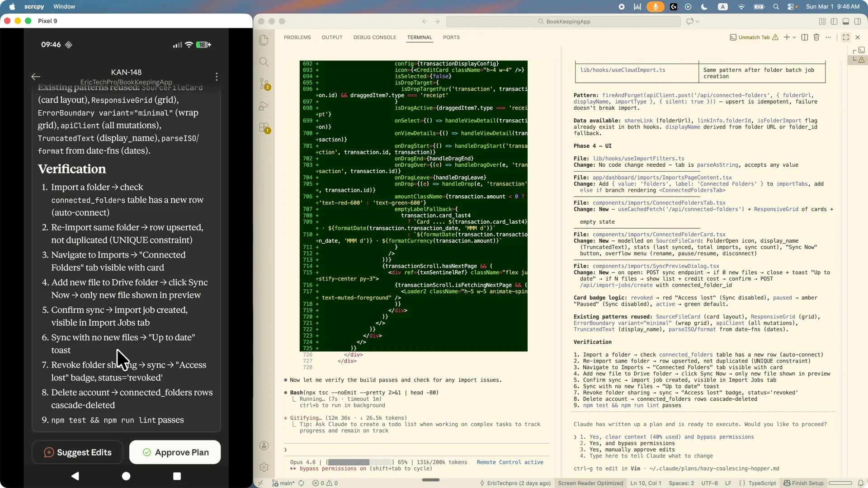Image resolution: width=868 pixels, height=488 pixels.
Task: Open the Search view in activity bar
Action: (x=264, y=62)
